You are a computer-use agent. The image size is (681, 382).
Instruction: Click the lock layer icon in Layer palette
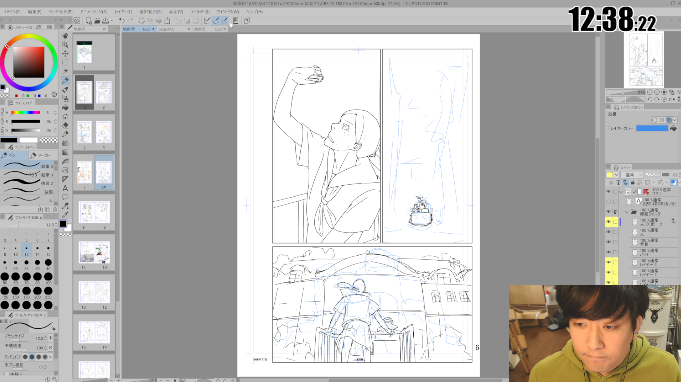pyautogui.click(x=632, y=182)
